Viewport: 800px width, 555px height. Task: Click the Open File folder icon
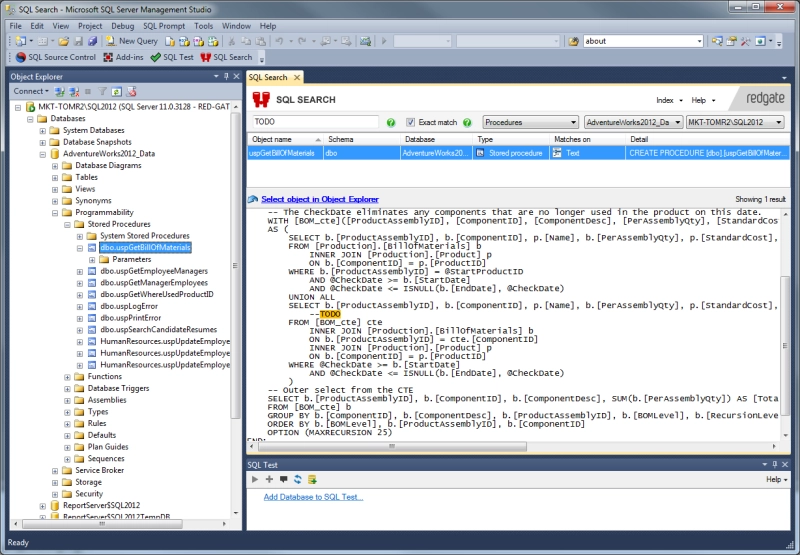point(64,41)
